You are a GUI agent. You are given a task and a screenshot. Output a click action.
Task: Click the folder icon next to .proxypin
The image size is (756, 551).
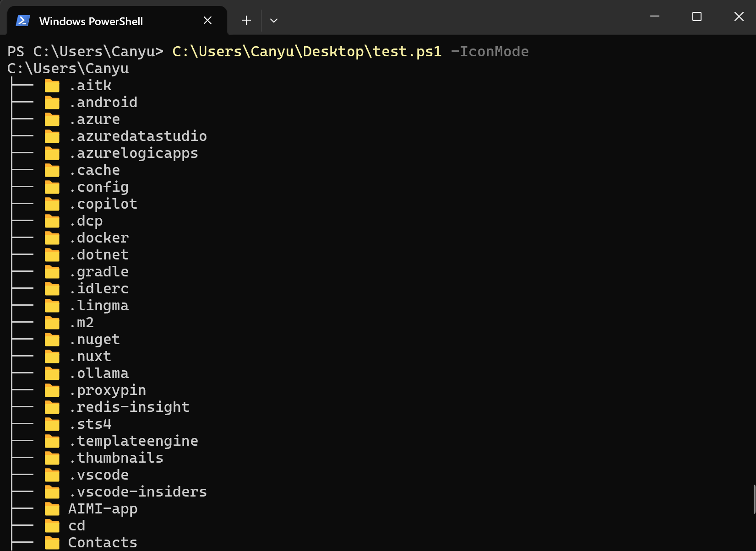(x=52, y=391)
